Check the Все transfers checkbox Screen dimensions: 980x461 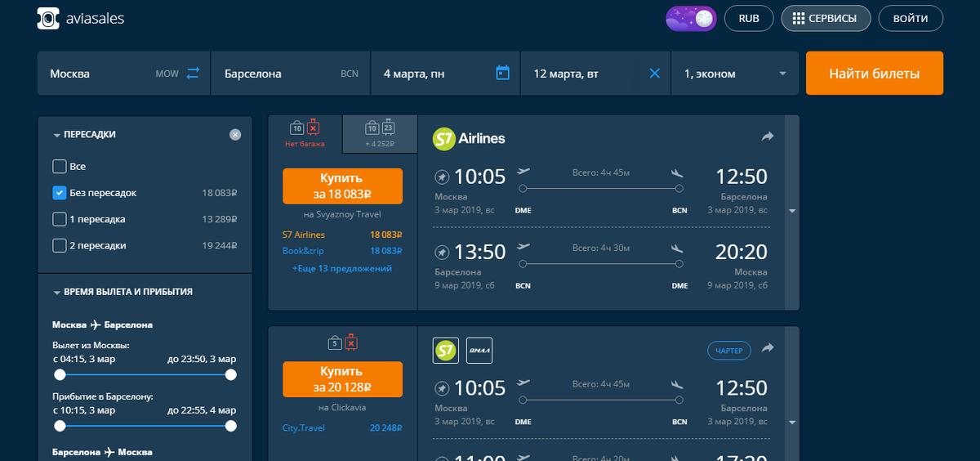click(x=59, y=167)
